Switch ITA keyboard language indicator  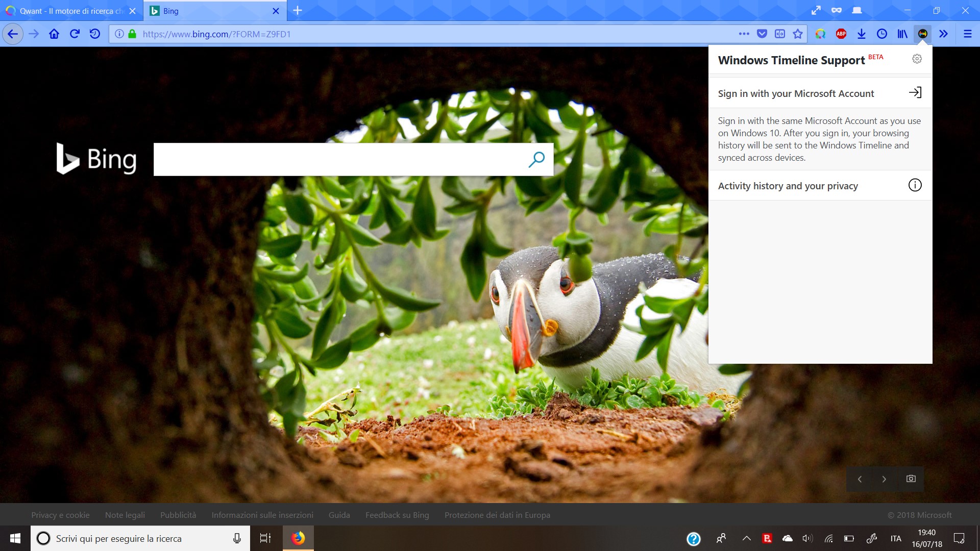(x=896, y=538)
